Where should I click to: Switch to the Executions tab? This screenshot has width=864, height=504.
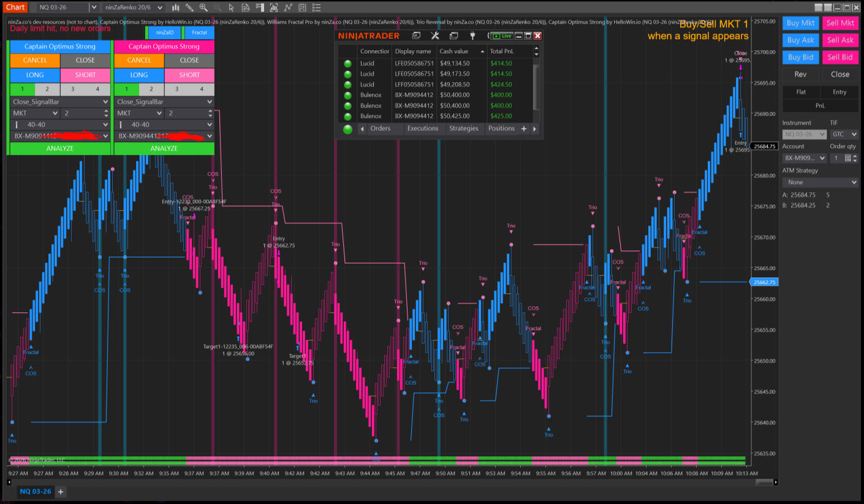[423, 129]
